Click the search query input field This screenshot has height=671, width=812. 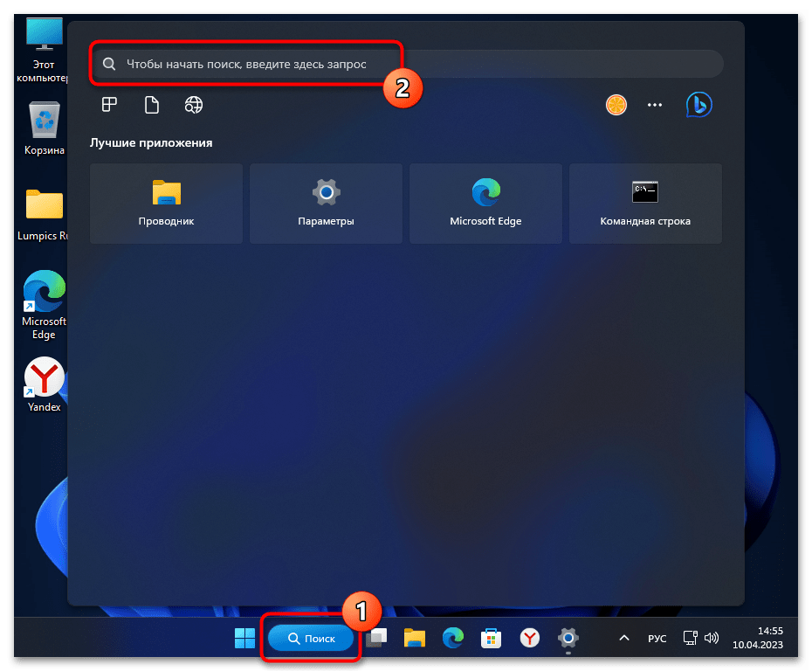pyautogui.click(x=407, y=64)
